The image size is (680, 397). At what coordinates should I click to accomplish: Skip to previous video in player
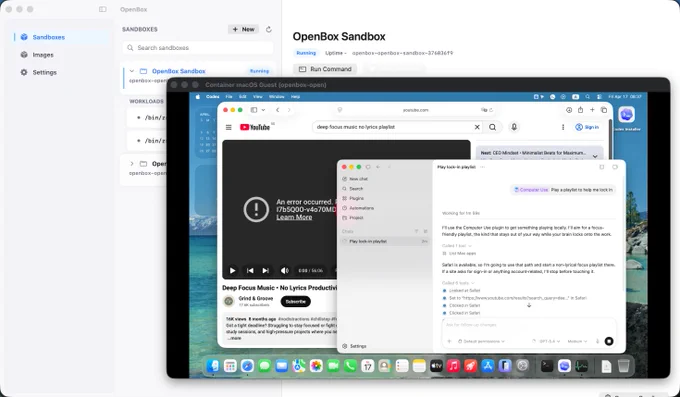250,270
